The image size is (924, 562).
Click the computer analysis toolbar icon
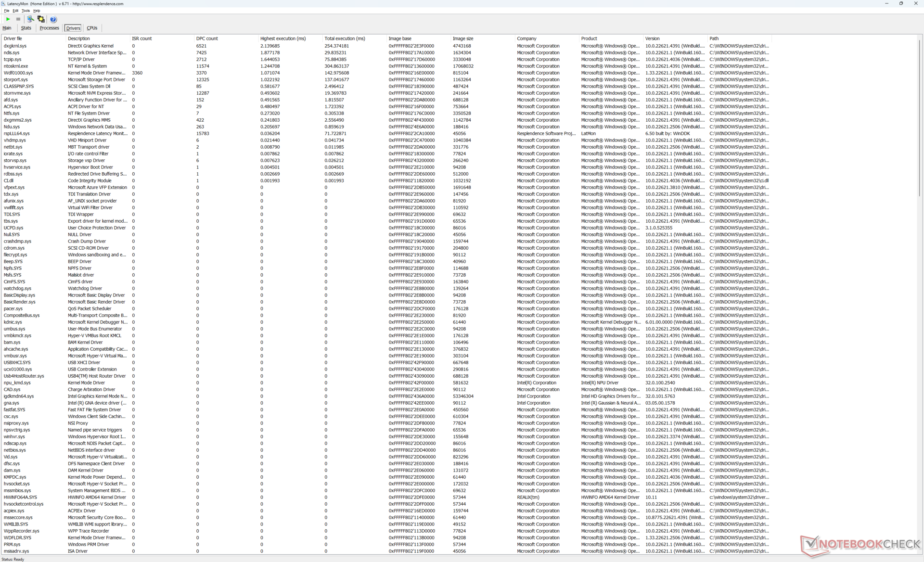tap(30, 19)
